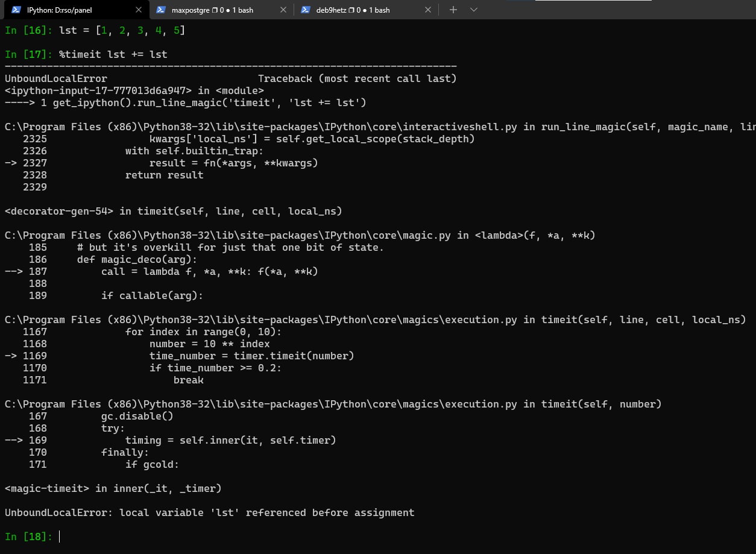Close the IPython D:rso/panel tab
Image resolution: width=756 pixels, height=554 pixels.
tap(139, 10)
